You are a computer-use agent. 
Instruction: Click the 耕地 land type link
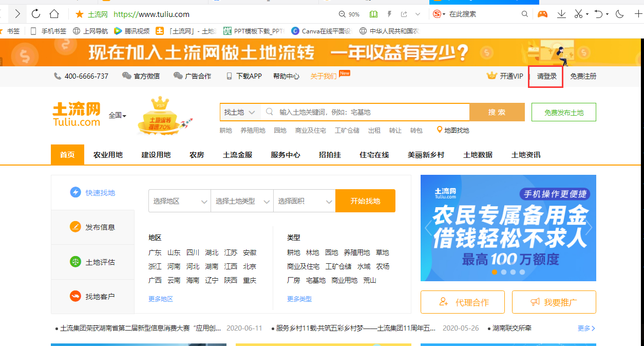pyautogui.click(x=294, y=252)
